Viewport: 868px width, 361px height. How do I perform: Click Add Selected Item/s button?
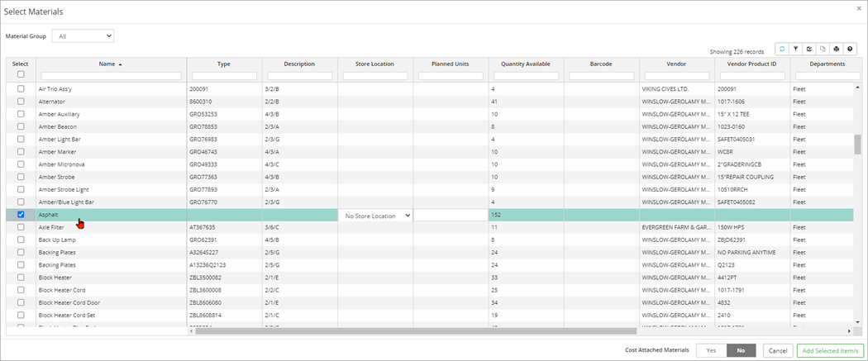click(x=830, y=350)
